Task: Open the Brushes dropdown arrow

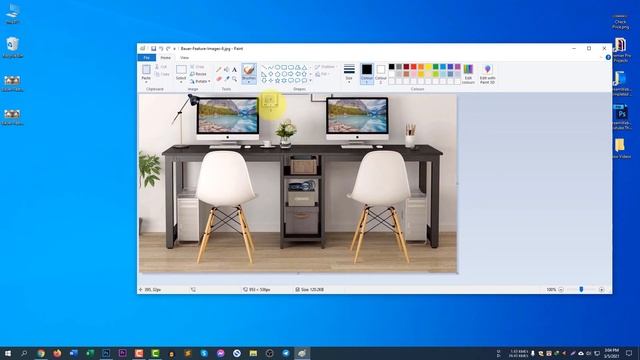Action: 249,82
